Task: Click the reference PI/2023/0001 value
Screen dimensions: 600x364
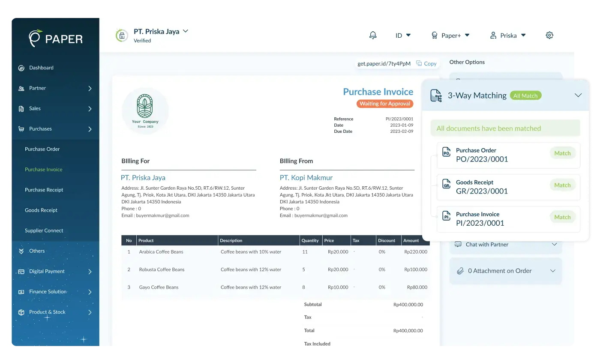Action: pyautogui.click(x=399, y=119)
